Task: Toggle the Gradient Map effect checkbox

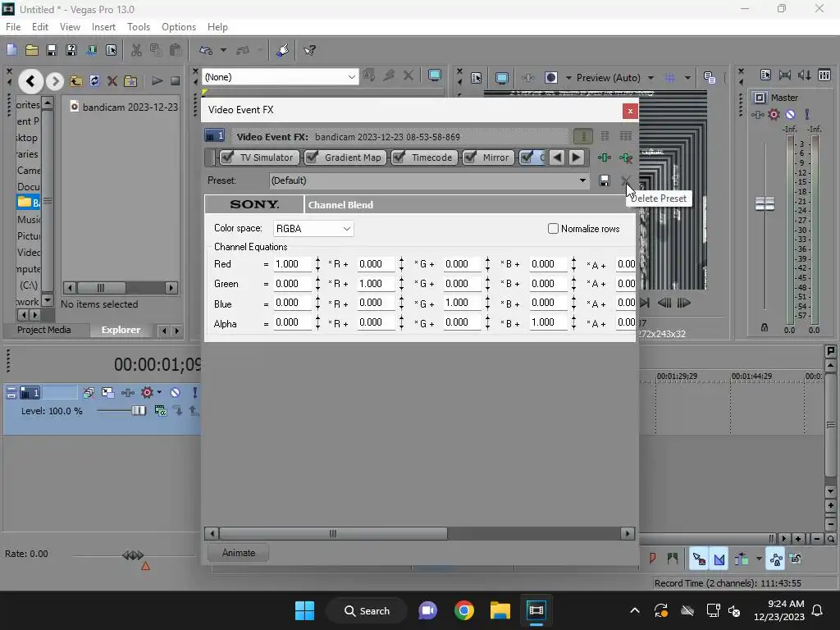Action: pos(311,157)
